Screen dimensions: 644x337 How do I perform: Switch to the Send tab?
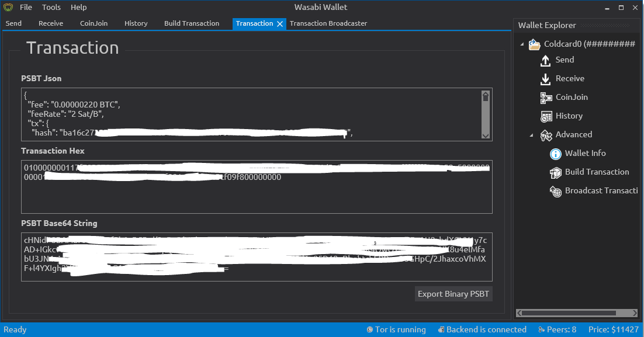13,23
